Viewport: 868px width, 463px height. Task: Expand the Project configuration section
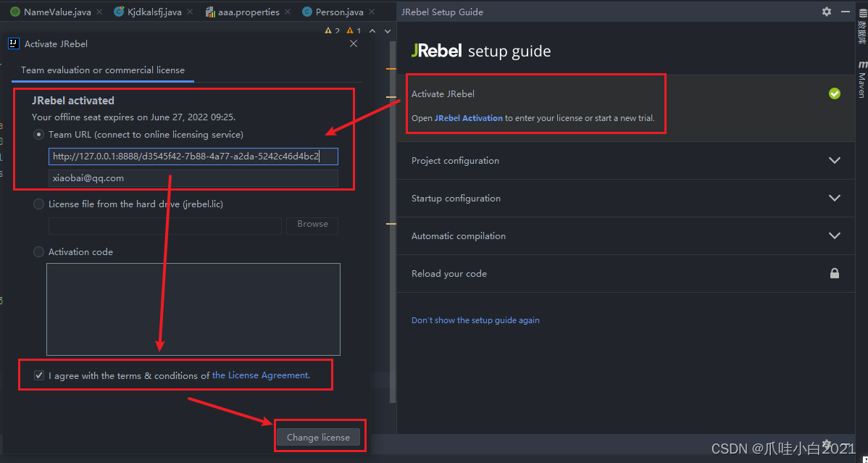[625, 161]
